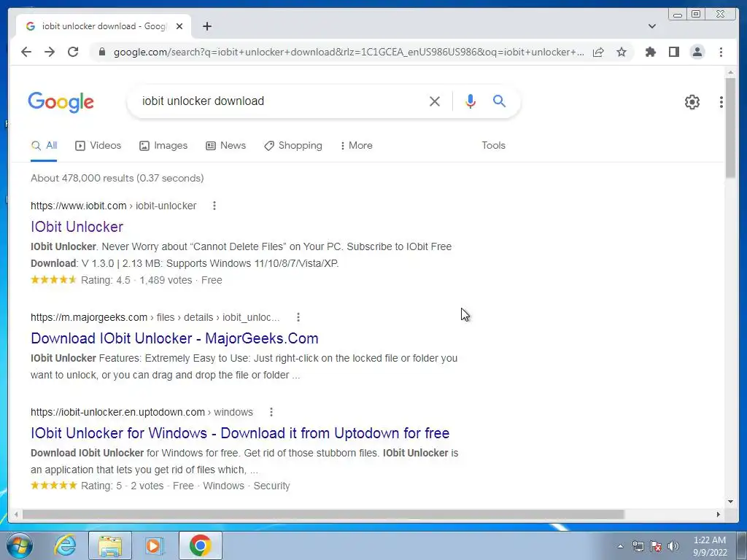Open the Action Center flag icon
This screenshot has height=560, width=747.
click(x=656, y=546)
